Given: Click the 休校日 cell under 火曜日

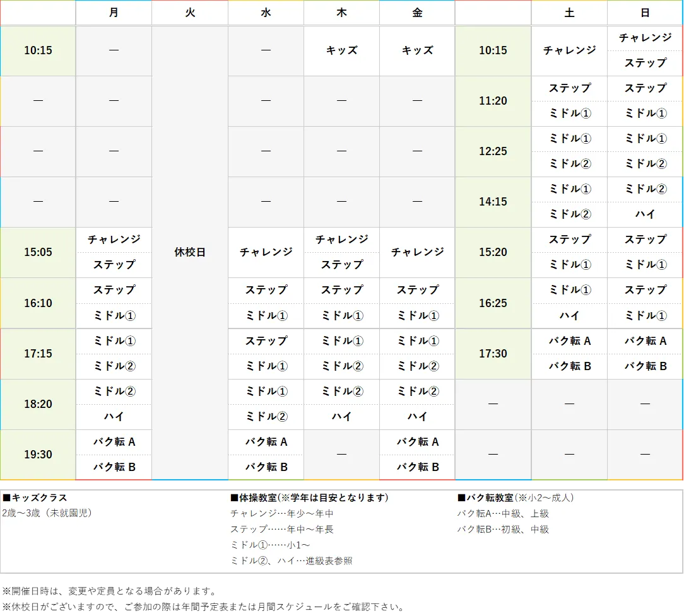Looking at the screenshot, I should [189, 252].
